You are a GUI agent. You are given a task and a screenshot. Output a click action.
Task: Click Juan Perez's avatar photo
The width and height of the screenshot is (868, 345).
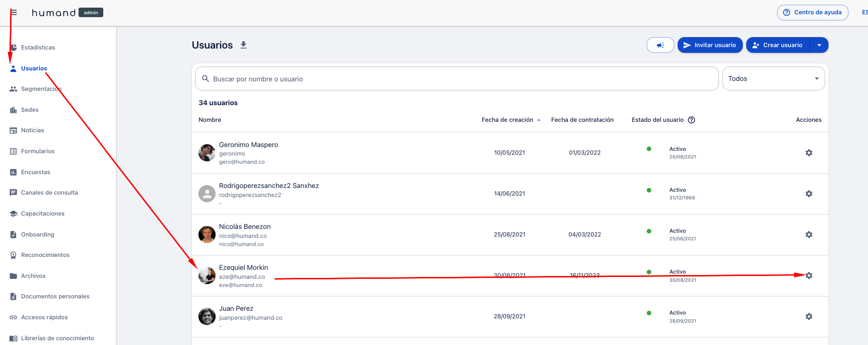(207, 316)
